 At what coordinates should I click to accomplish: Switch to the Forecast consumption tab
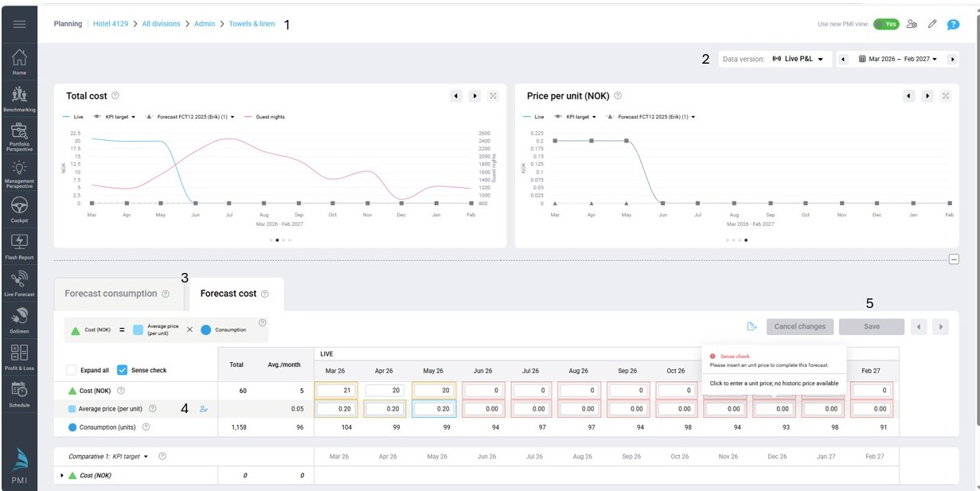111,294
